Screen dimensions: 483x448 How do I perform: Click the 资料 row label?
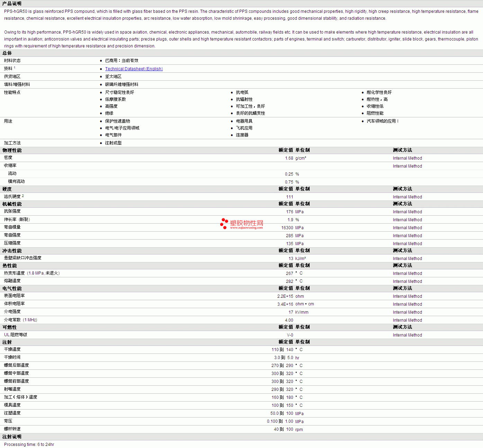[8, 69]
